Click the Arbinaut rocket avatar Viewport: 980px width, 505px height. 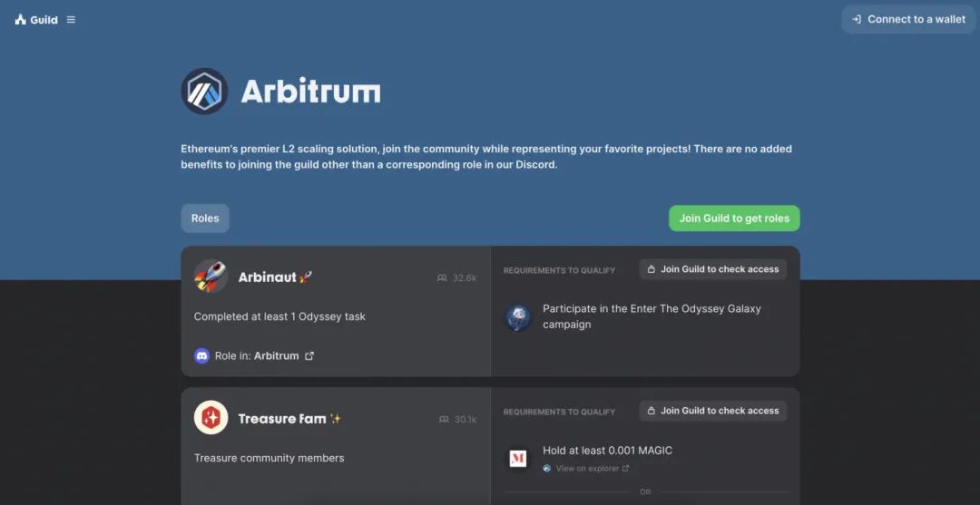pos(211,277)
